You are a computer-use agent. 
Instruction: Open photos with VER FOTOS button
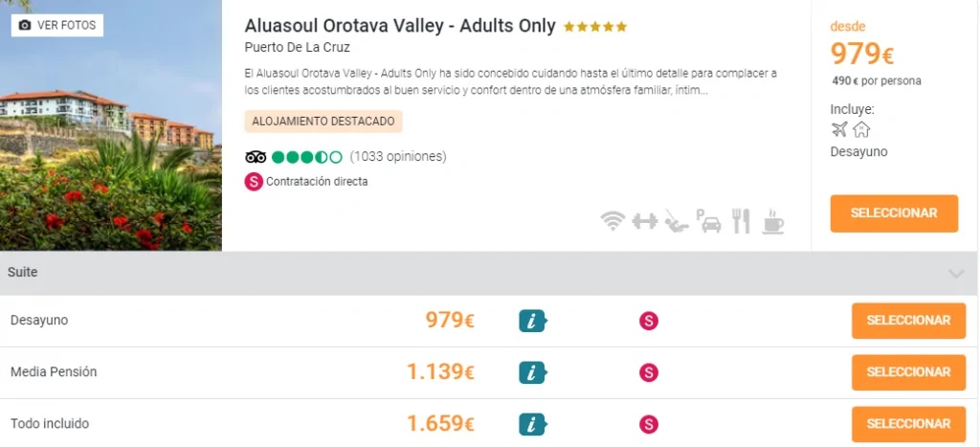57,25
